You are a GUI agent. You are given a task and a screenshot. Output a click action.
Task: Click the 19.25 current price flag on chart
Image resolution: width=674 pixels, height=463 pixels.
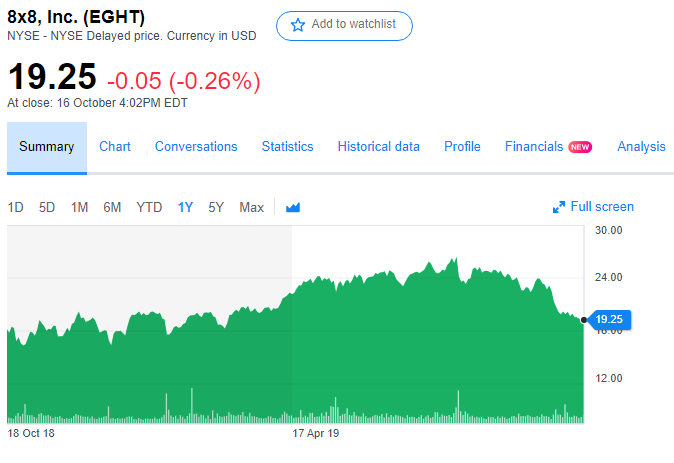click(610, 319)
